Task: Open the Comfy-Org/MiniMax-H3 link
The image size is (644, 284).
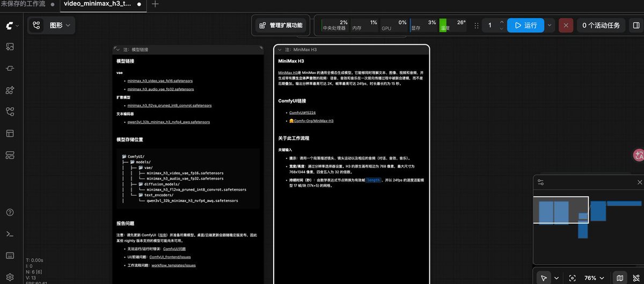Action: click(x=311, y=121)
